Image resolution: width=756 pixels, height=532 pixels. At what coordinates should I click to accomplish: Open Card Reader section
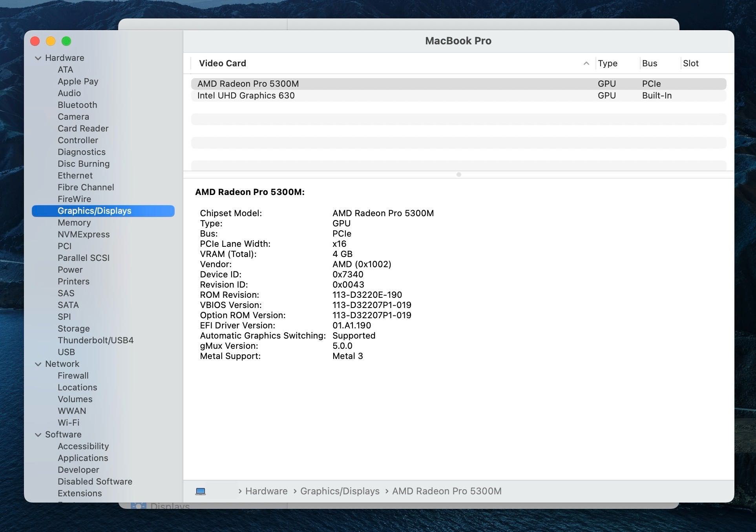[x=83, y=128]
